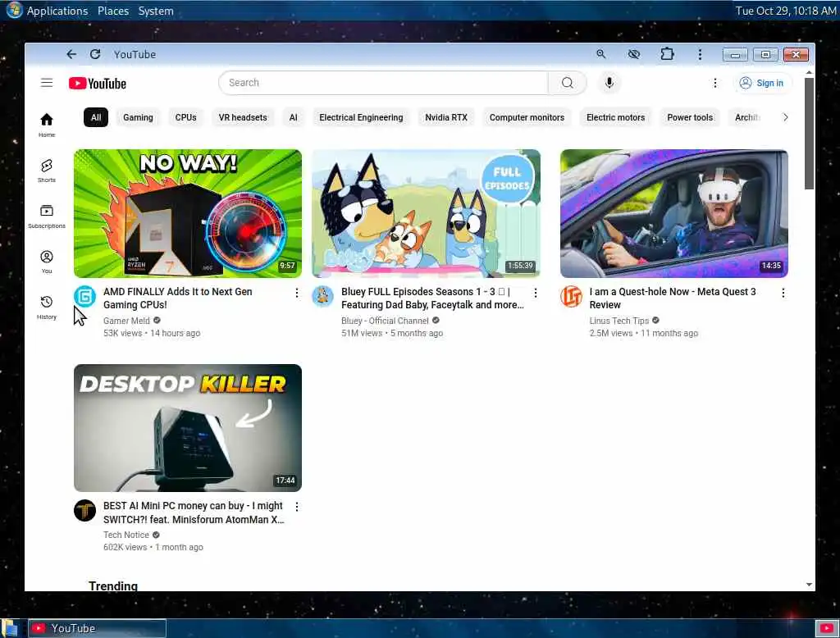This screenshot has height=638, width=840.
Task: Toggle the crossed-eye tracking icon
Action: click(x=634, y=54)
